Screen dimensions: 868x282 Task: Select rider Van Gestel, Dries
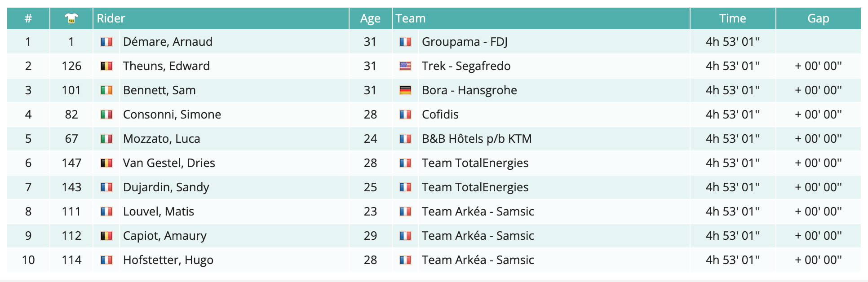coord(169,163)
